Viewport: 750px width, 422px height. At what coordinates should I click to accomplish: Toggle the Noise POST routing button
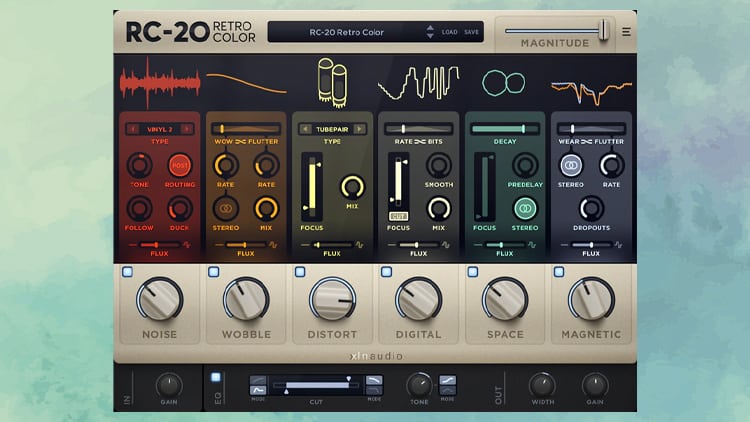[180, 166]
